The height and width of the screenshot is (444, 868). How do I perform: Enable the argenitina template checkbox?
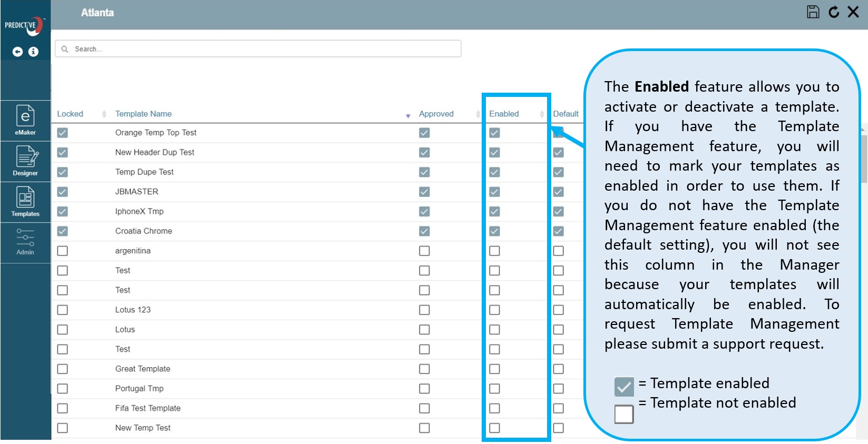[494, 251]
